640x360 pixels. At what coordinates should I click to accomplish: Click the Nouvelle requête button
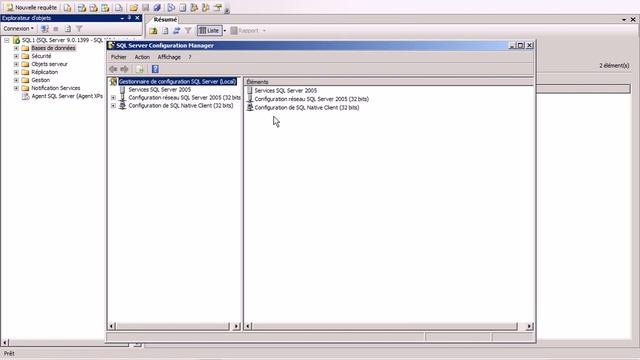31,7
